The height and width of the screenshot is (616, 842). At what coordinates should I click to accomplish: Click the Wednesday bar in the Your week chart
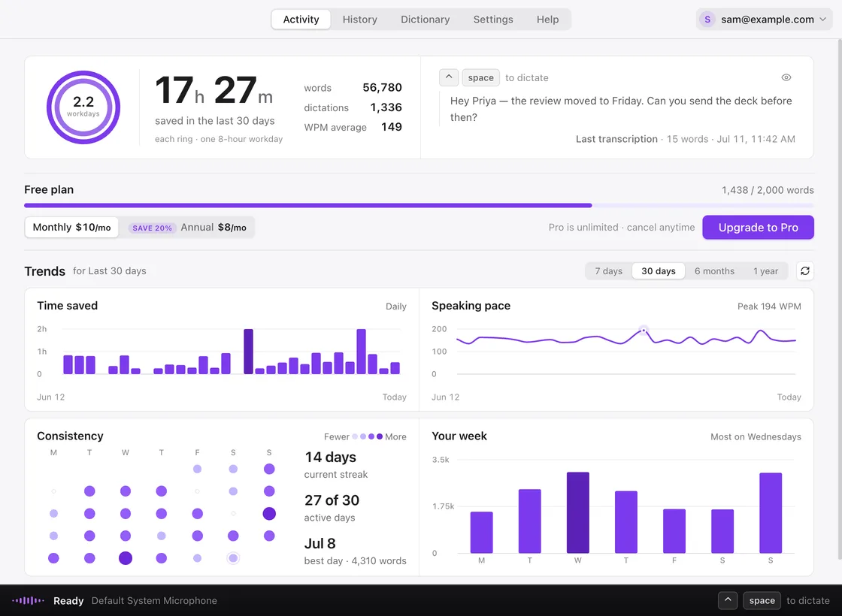(x=578, y=512)
